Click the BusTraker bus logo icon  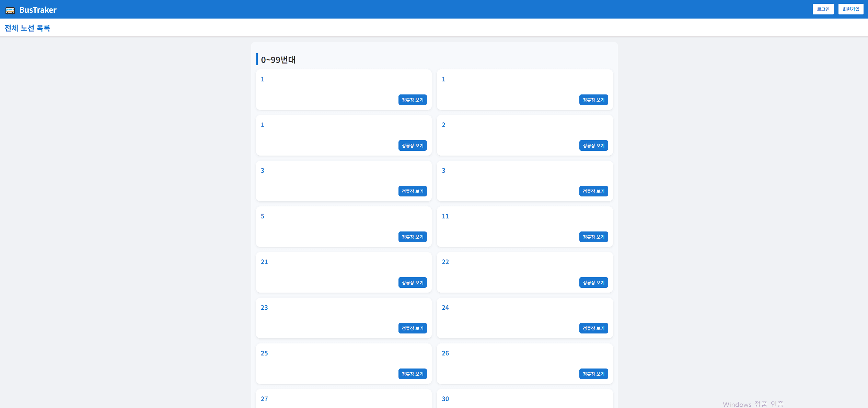(10, 10)
